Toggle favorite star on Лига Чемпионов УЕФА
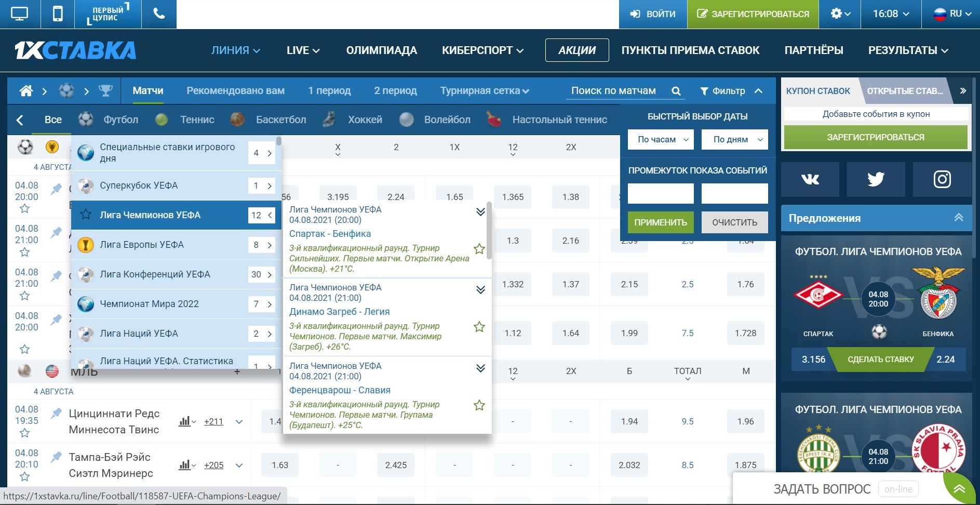This screenshot has width=980, height=505. pyautogui.click(x=86, y=215)
